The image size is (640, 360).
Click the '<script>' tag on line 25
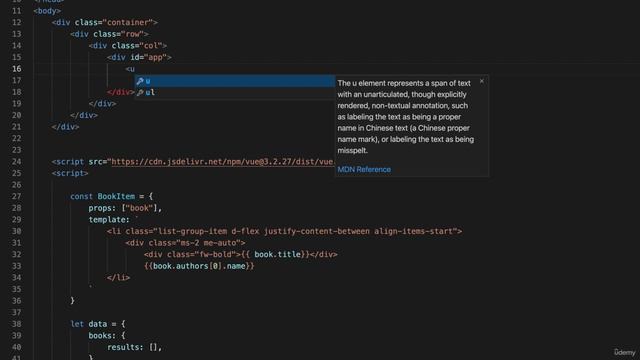click(x=70, y=173)
